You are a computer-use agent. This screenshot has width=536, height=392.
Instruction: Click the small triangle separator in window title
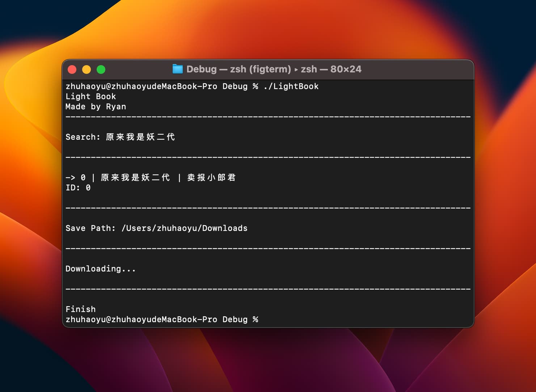[x=296, y=69]
